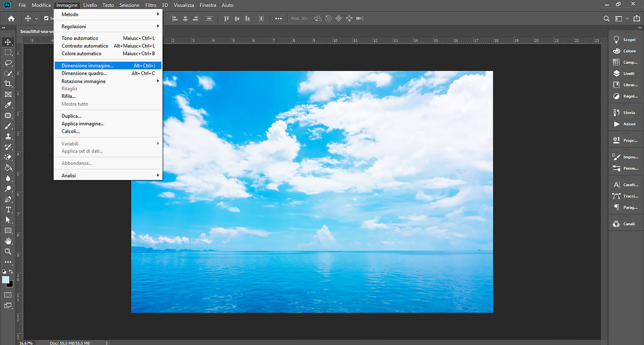Switch foreground and background colors
The width and height of the screenshot is (644, 345).
pyautogui.click(x=11, y=271)
